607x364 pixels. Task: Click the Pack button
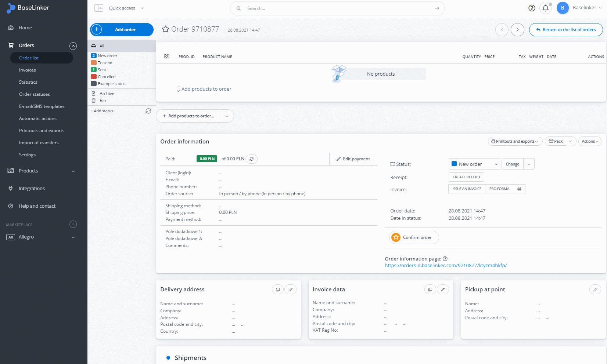556,141
